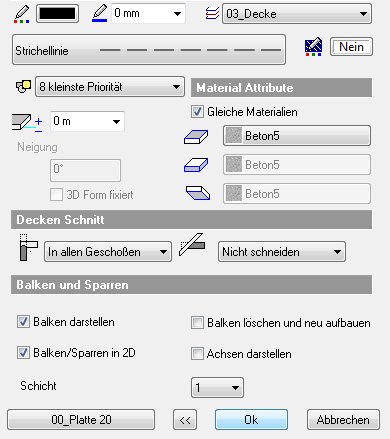
Task: Click the Abbrechen button
Action: (343, 420)
